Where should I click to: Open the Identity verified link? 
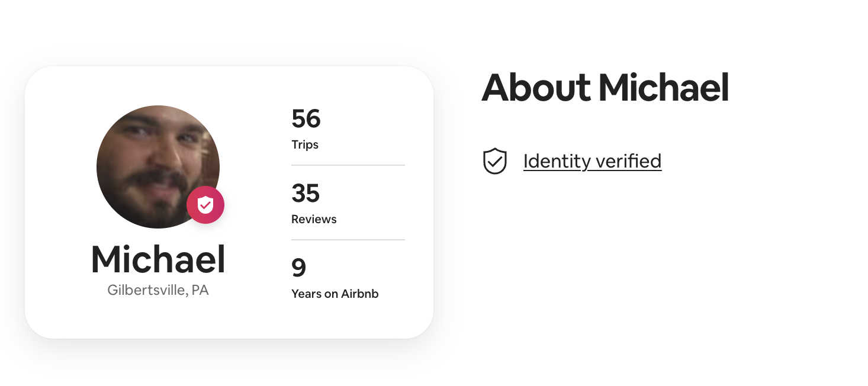pyautogui.click(x=592, y=161)
